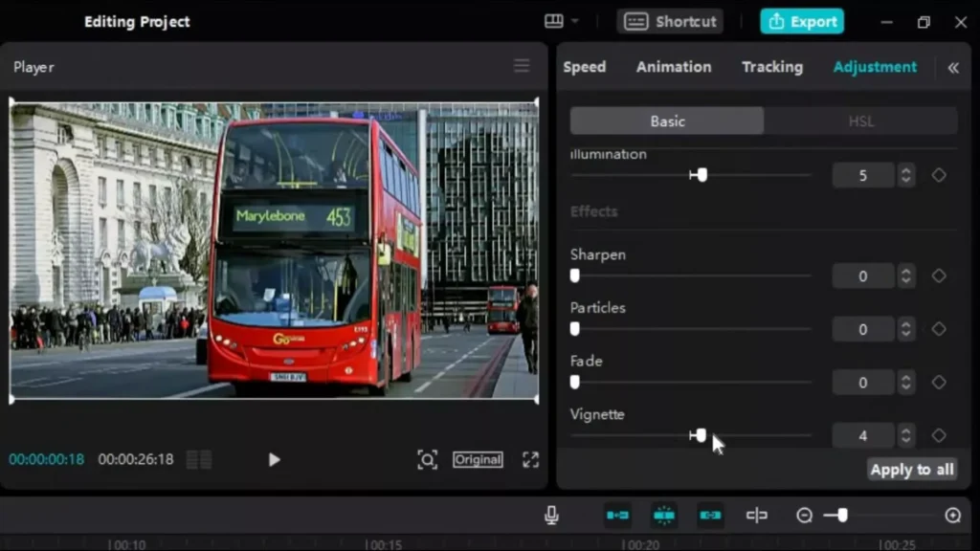
Task: Click the Sharpen value stepper arrows
Action: click(x=905, y=276)
